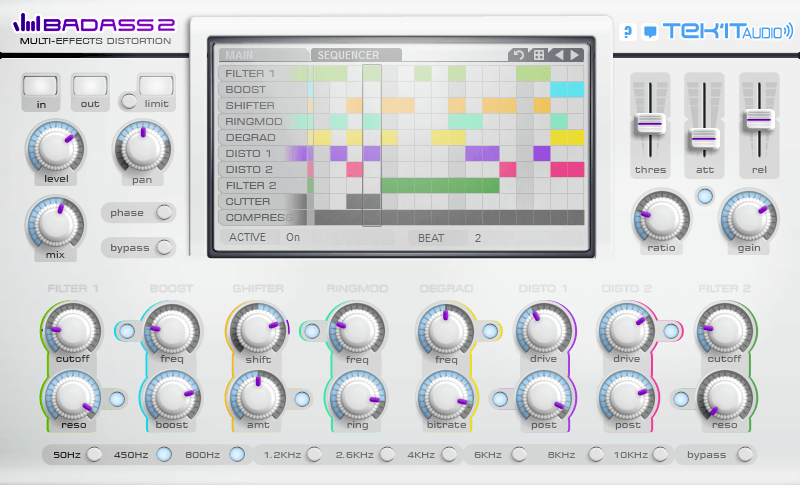Toggle the phase switch
This screenshot has height=485, width=800.
164,212
